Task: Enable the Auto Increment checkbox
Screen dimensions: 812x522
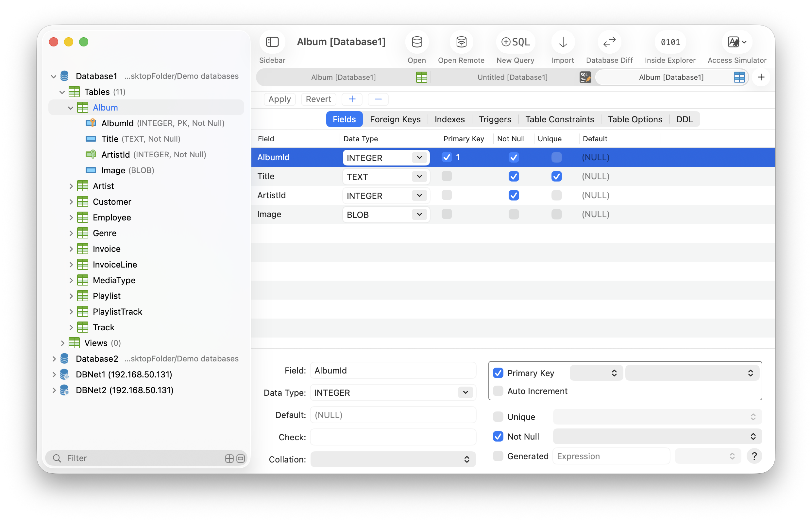Action: click(498, 391)
